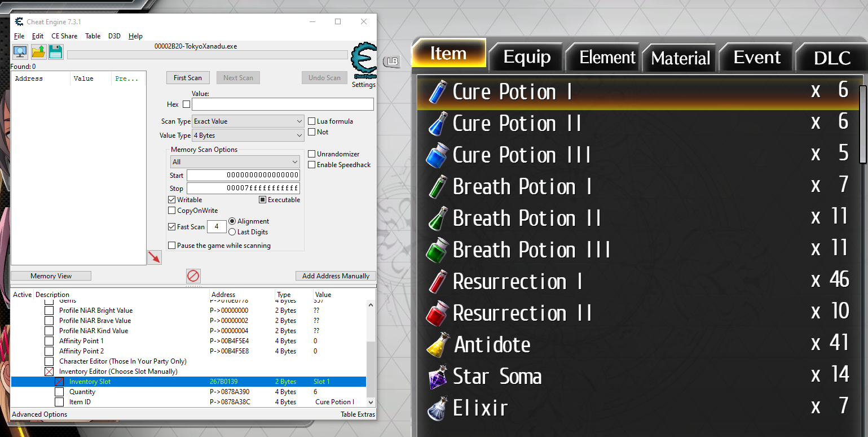Open the CE Share menu
Screen dimensions: 868x437
point(64,36)
